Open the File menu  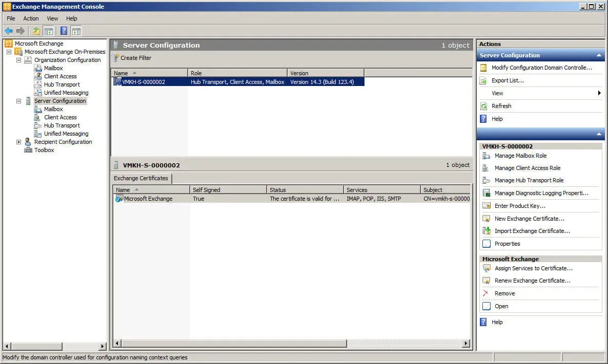(11, 18)
